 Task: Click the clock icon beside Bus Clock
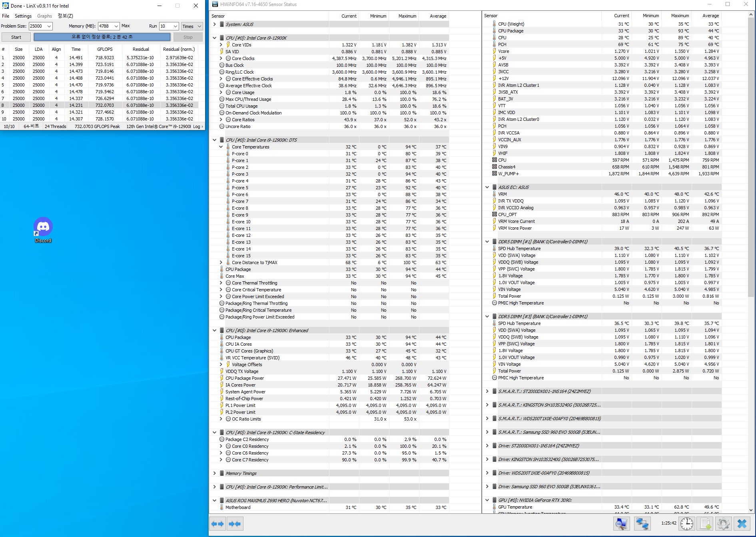pyautogui.click(x=222, y=65)
